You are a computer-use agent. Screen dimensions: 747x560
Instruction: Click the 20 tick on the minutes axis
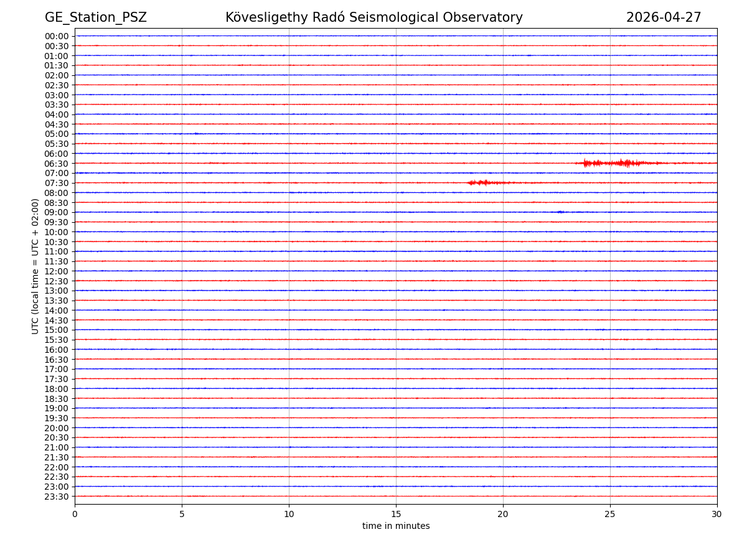(503, 515)
